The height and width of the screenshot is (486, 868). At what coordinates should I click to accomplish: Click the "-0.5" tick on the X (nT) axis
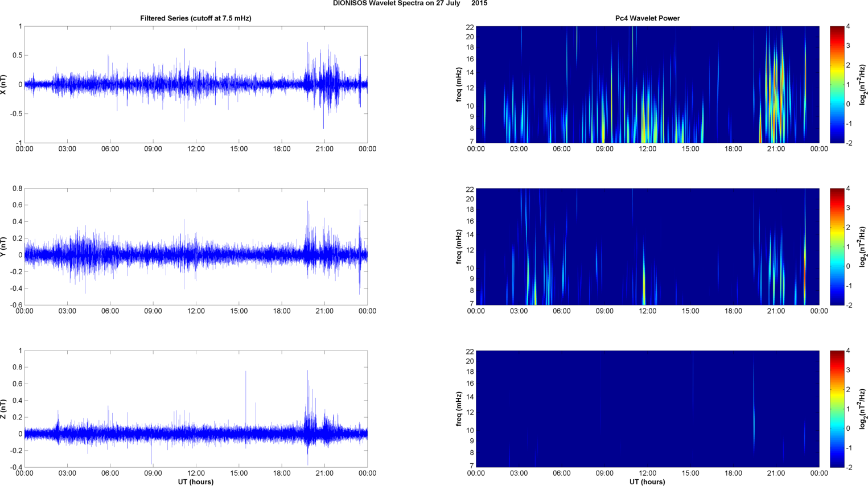pyautogui.click(x=15, y=114)
